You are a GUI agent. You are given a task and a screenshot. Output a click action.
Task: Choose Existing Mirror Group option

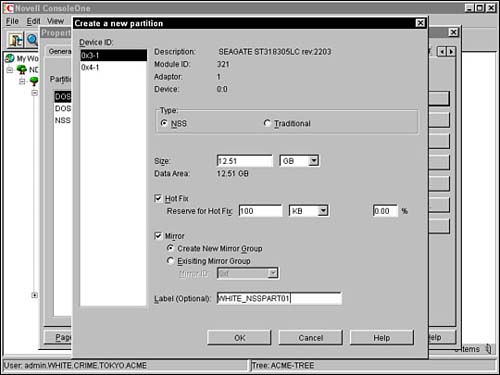click(170, 260)
